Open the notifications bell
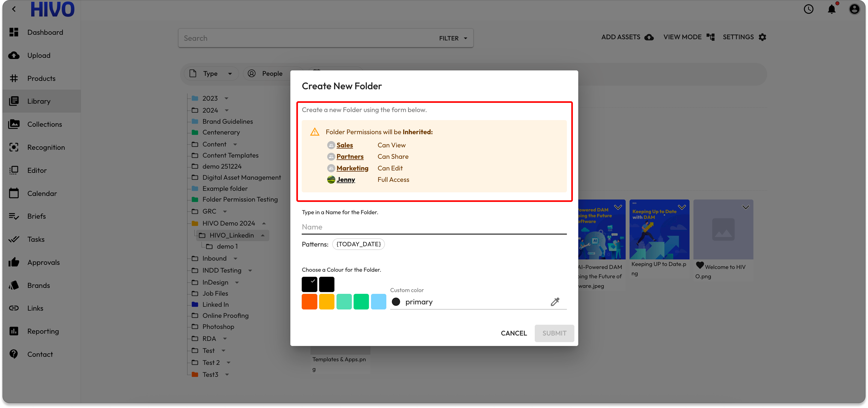This screenshot has width=868, height=408. (x=831, y=9)
